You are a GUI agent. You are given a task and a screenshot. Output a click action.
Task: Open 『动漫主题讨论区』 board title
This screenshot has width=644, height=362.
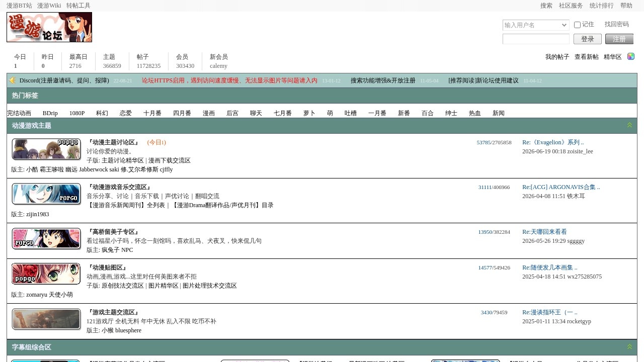(113, 142)
